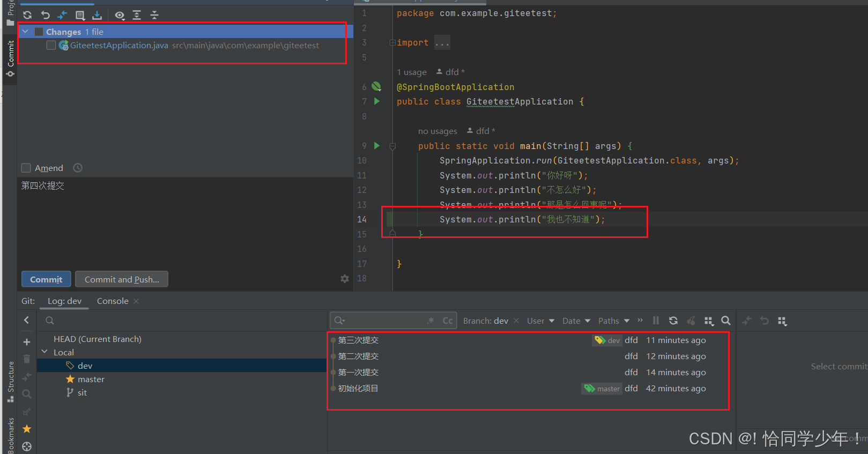Screen dimensions: 868x454
Task: Clear the Branch: dev filter
Action: coord(516,321)
